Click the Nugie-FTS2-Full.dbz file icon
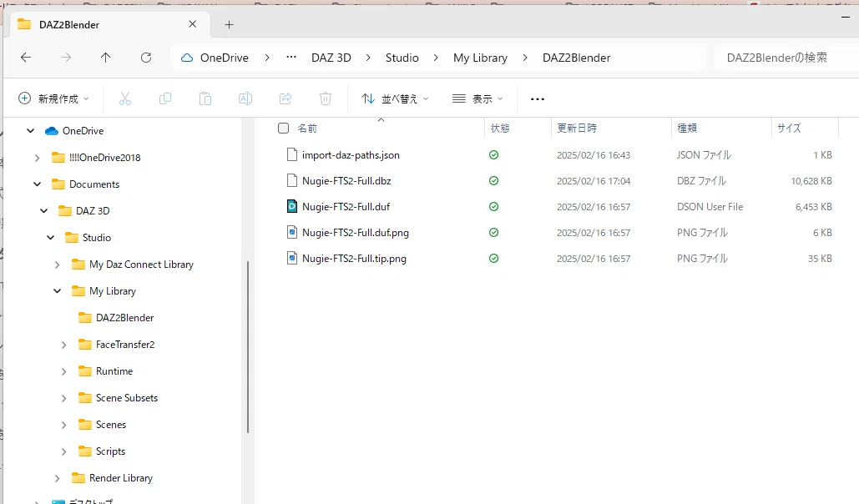The width and height of the screenshot is (859, 504). (292, 181)
